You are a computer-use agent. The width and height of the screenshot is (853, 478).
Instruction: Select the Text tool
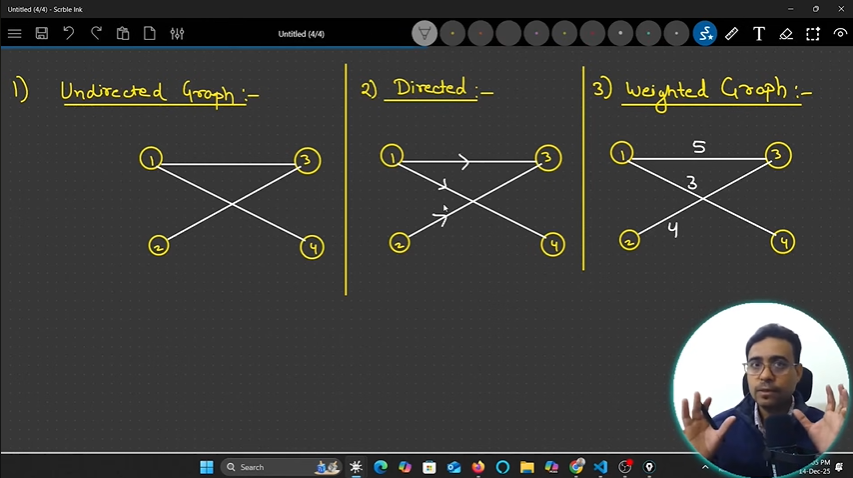click(758, 34)
